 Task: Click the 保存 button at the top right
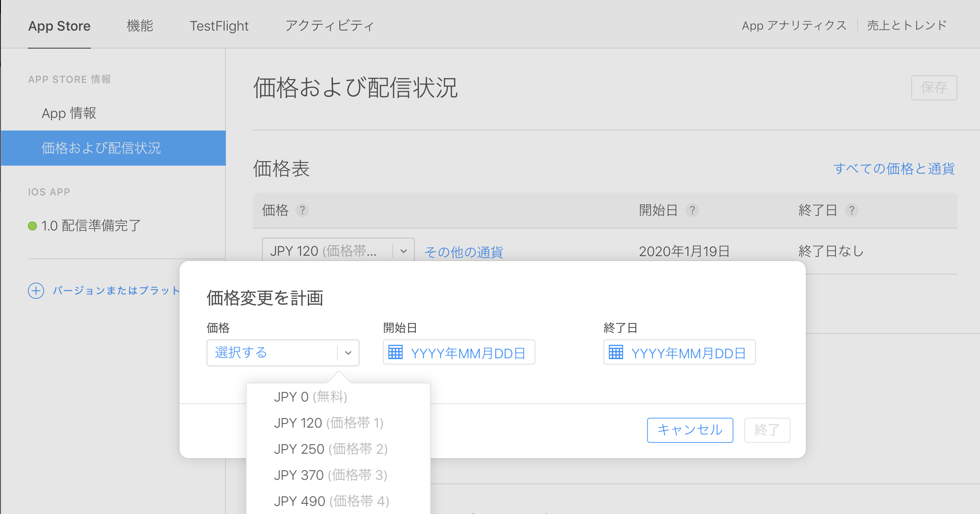[x=934, y=88]
